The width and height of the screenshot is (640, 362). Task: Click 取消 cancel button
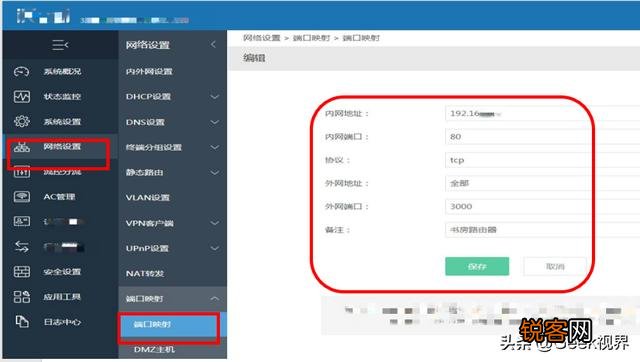[x=555, y=266]
